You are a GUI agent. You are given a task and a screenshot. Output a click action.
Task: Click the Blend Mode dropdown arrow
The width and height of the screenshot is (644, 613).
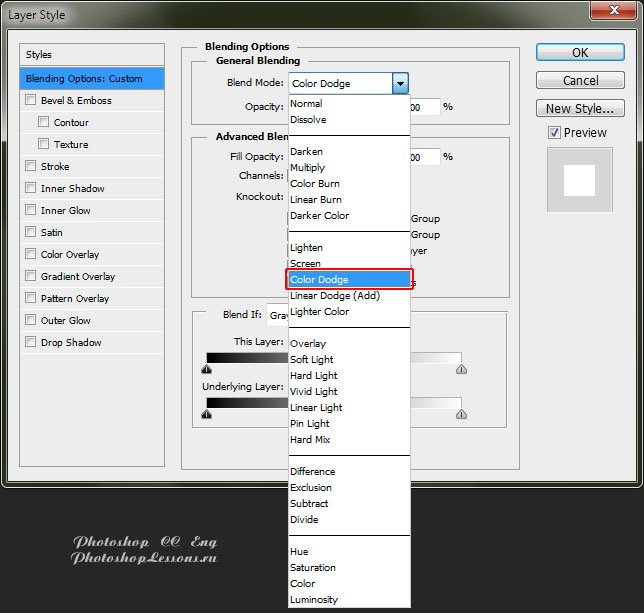click(400, 84)
